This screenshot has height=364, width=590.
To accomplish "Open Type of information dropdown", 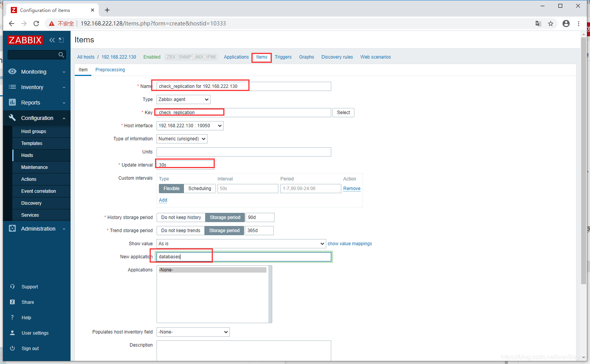I will click(x=182, y=139).
